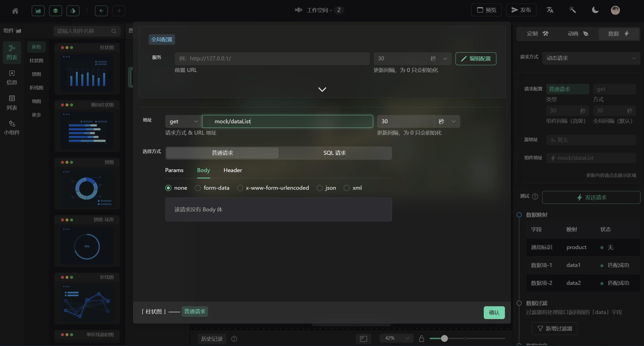This screenshot has width=644, height=346.
Task: Click the undo back arrow icon
Action: click(101, 11)
